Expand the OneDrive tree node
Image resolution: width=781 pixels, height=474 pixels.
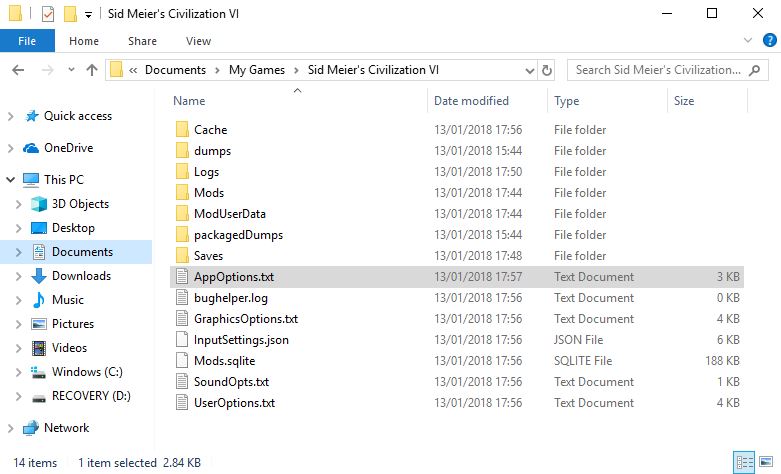[10, 148]
